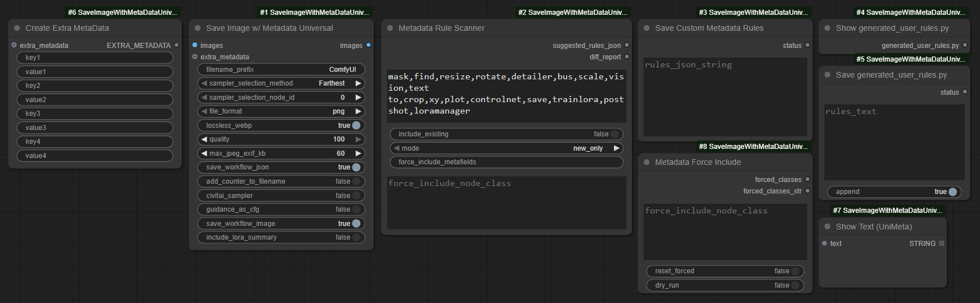Decrease quality value with left arrow
Screen dimensions: 980x303
coord(204,139)
